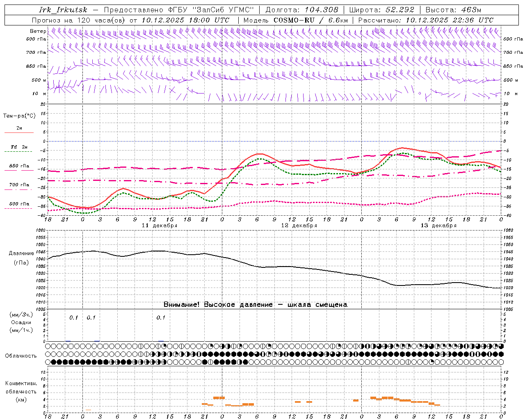Click the '(км)' convective height unit label
The image size is (525, 420).
[21, 399]
